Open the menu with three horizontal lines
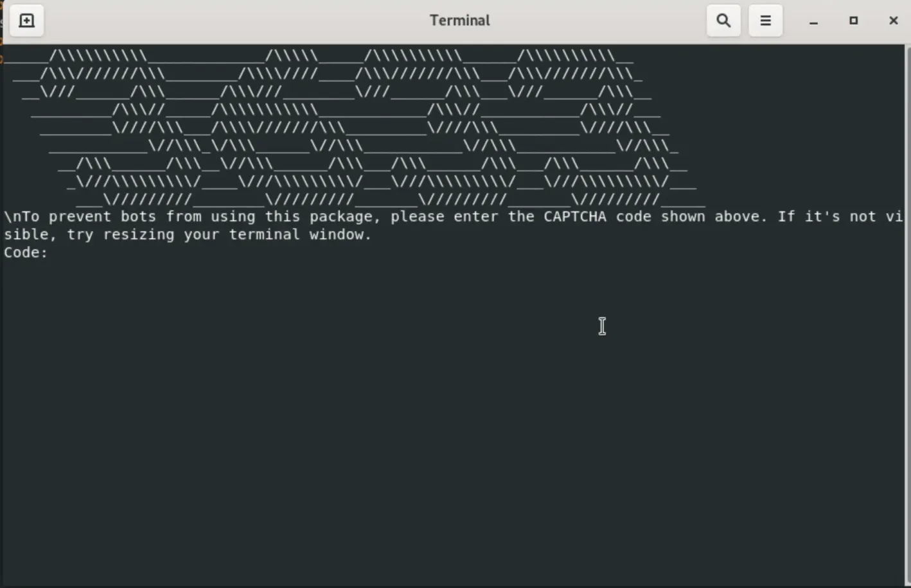The width and height of the screenshot is (911, 588). [765, 20]
